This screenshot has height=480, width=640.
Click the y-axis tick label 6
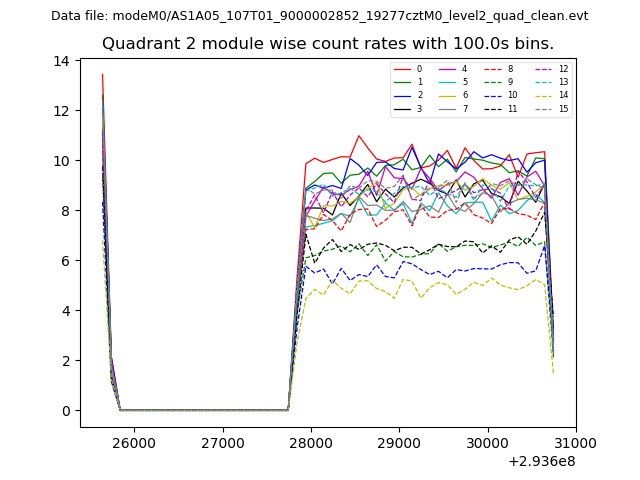point(66,261)
